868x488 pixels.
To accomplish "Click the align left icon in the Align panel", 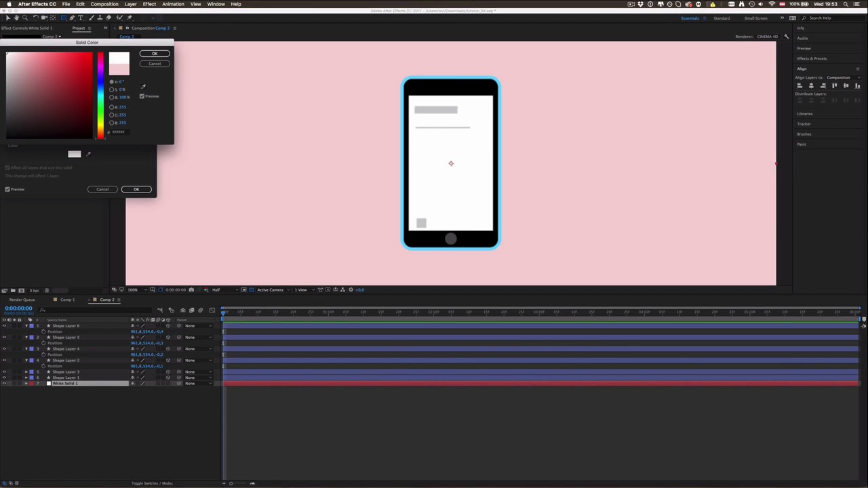I will pos(800,85).
